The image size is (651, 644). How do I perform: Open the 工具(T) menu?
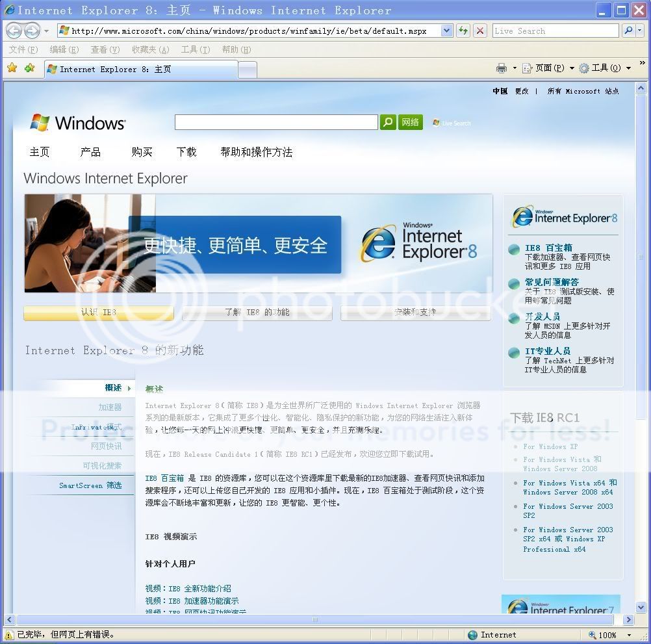pyautogui.click(x=196, y=50)
